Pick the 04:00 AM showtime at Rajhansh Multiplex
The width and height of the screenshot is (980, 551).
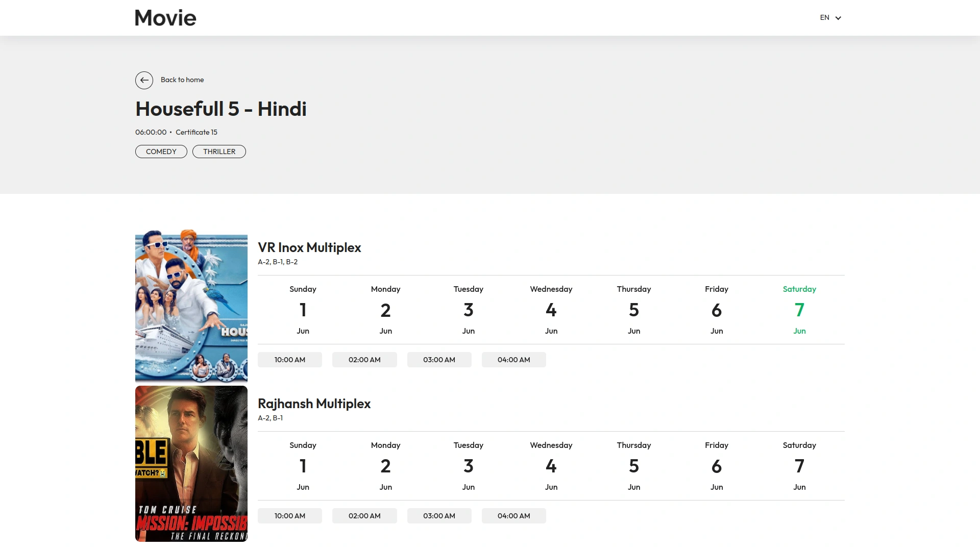click(513, 516)
